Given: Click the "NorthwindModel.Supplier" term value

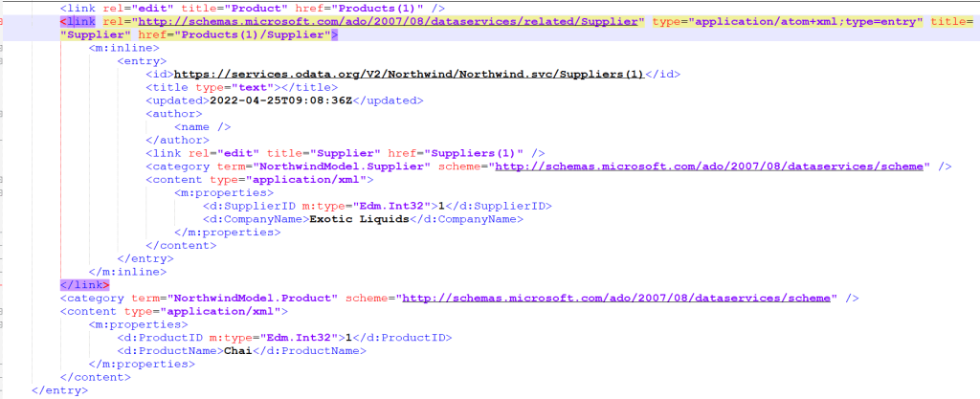Looking at the screenshot, I should click(339, 166).
